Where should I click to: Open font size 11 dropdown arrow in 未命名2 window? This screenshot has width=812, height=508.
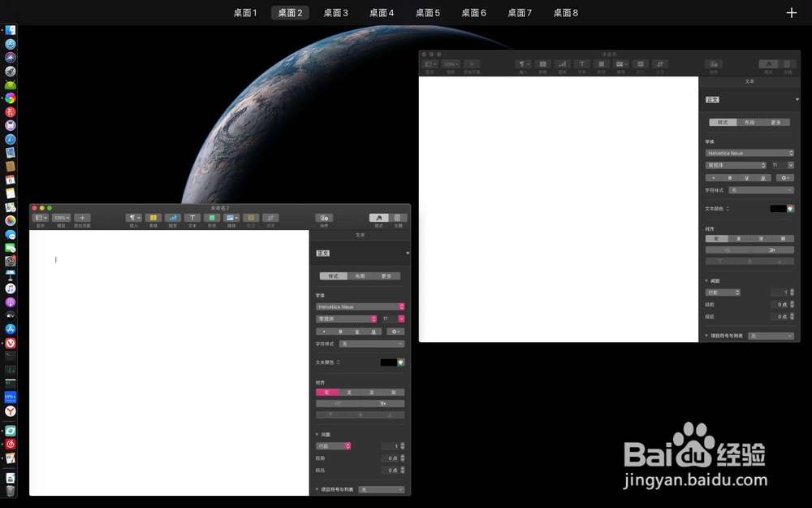click(401, 319)
